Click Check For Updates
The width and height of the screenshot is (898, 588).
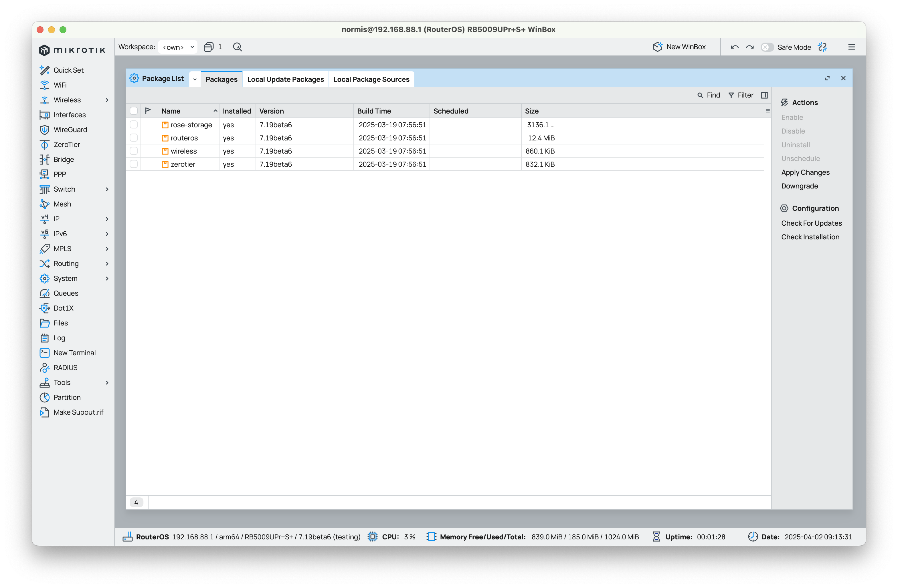coord(811,223)
